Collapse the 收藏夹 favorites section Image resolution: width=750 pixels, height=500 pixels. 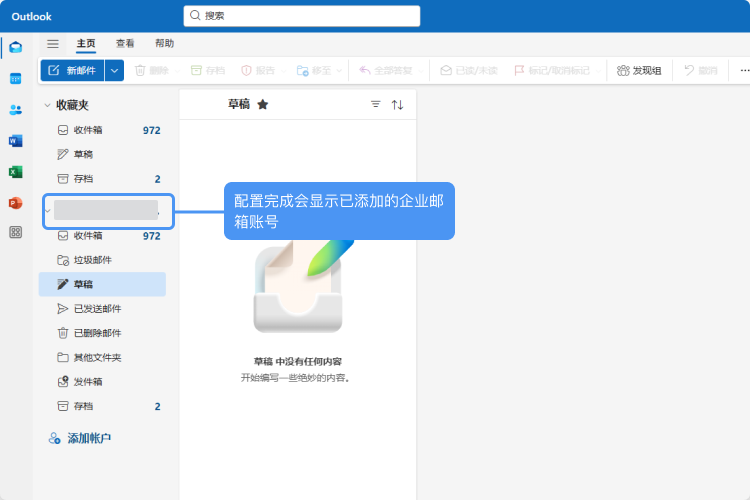47,105
